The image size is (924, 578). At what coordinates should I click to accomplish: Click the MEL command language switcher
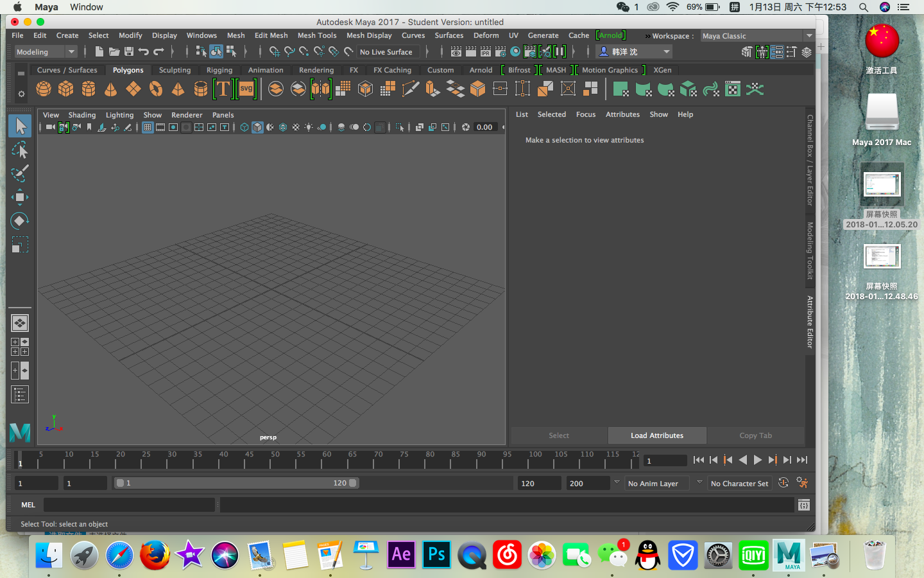28,505
